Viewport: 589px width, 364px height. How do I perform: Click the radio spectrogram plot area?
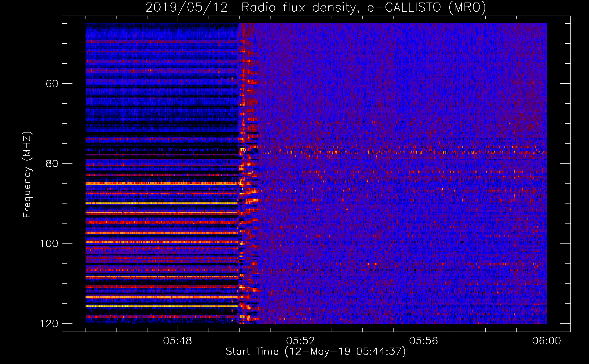tap(316, 174)
